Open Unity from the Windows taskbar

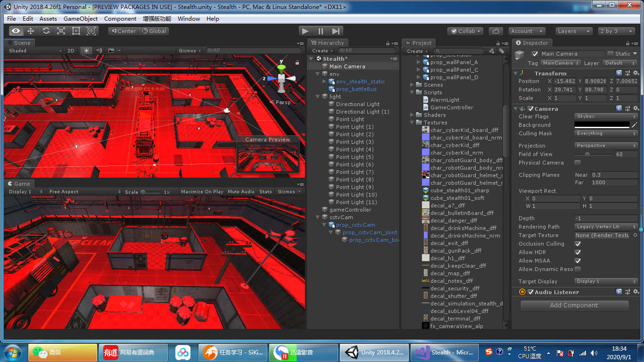click(375, 352)
